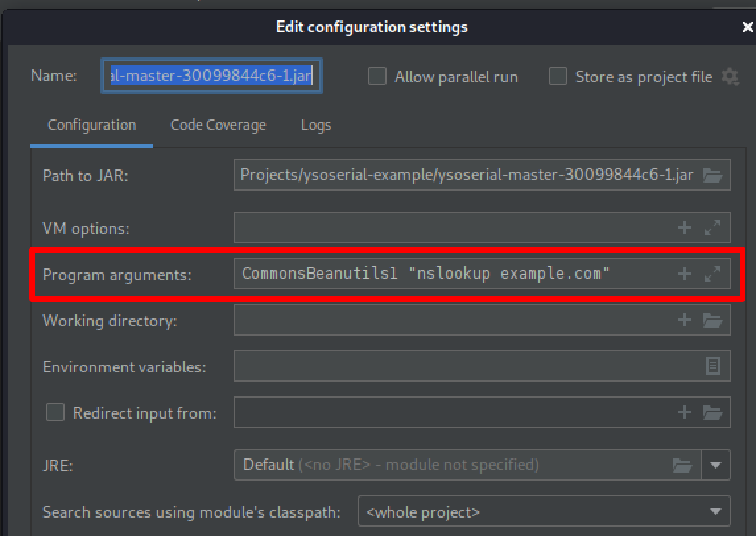
Task: Browse for a Redirect input file
Action: [x=713, y=412]
